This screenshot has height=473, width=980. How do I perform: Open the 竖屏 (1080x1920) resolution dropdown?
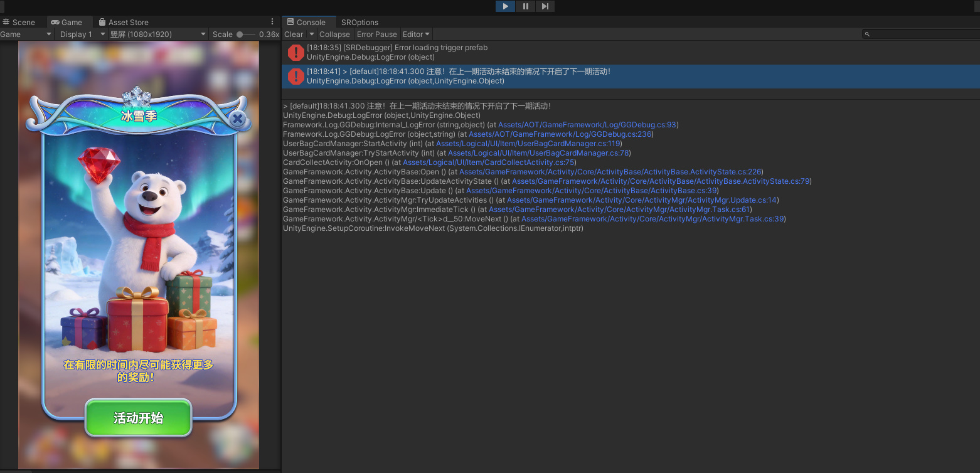coord(157,35)
